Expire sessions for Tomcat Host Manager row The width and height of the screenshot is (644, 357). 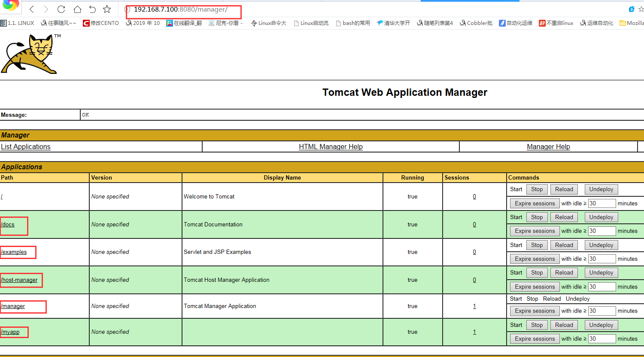point(535,287)
